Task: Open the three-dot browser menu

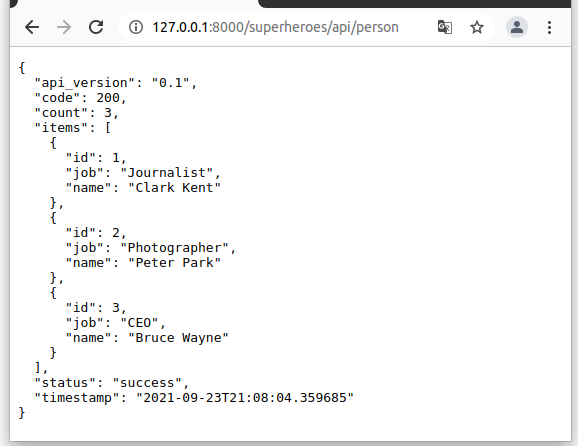Action: [549, 27]
